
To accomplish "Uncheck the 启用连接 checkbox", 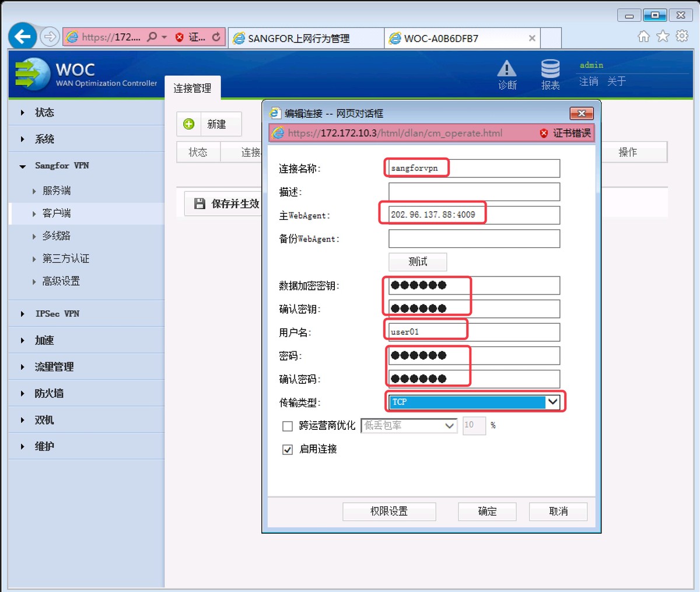I will coord(287,450).
